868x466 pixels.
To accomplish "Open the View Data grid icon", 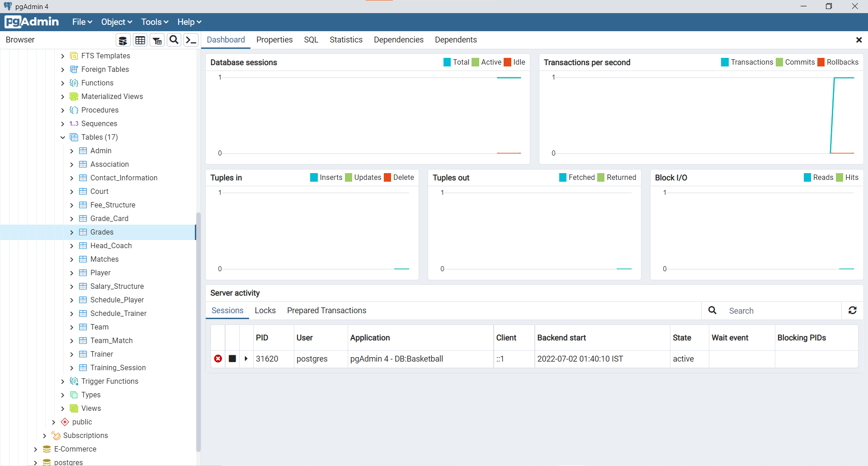I will pyautogui.click(x=140, y=40).
